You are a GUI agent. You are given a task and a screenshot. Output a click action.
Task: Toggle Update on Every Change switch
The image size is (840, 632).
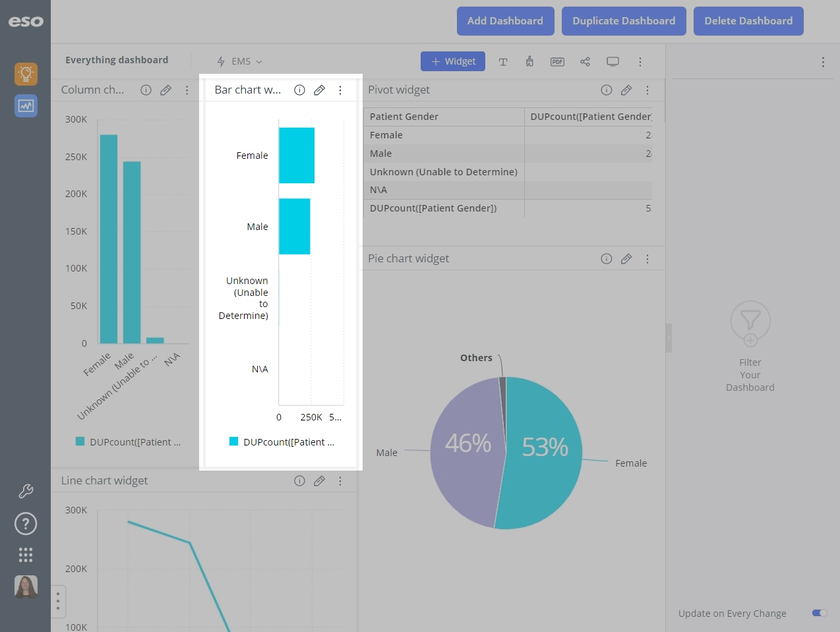pyautogui.click(x=820, y=613)
